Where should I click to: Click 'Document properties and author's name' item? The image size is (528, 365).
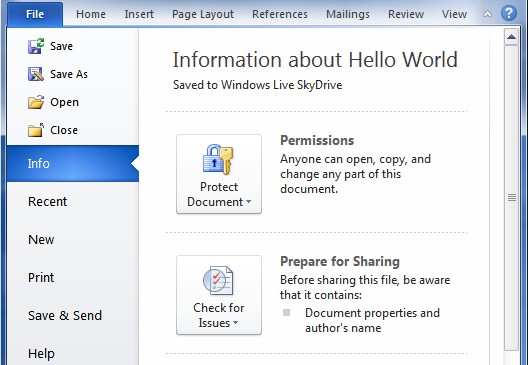(x=372, y=320)
